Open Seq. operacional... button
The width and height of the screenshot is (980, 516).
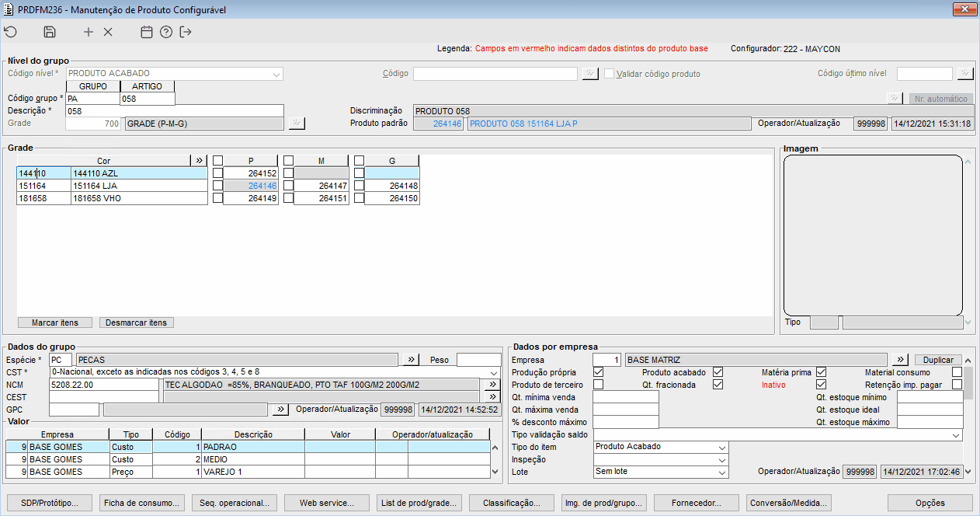pyautogui.click(x=235, y=503)
